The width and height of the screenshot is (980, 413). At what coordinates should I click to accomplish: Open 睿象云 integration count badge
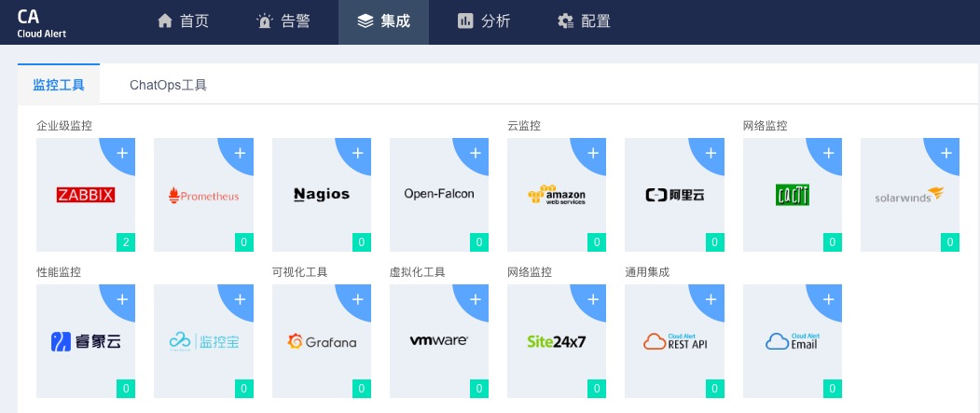pos(126,389)
